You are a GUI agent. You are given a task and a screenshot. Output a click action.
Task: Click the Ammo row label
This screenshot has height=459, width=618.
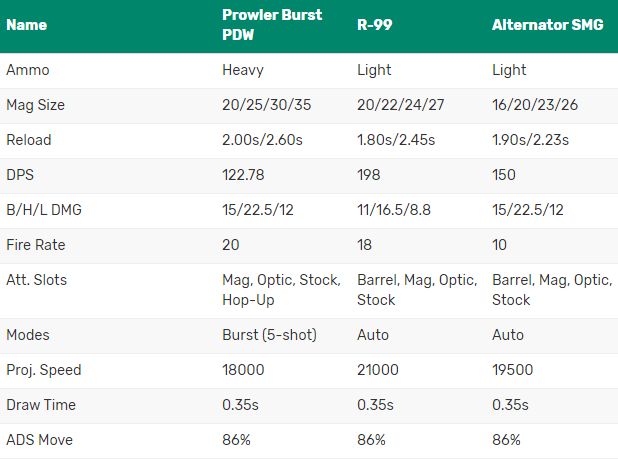click(x=28, y=70)
